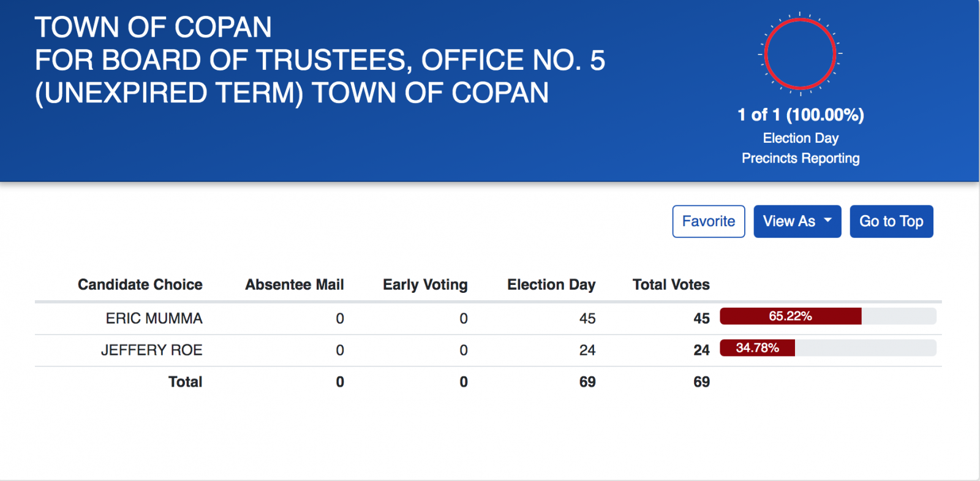The image size is (980, 481).
Task: Click the Candidate Choice column header
Action: 140,284
